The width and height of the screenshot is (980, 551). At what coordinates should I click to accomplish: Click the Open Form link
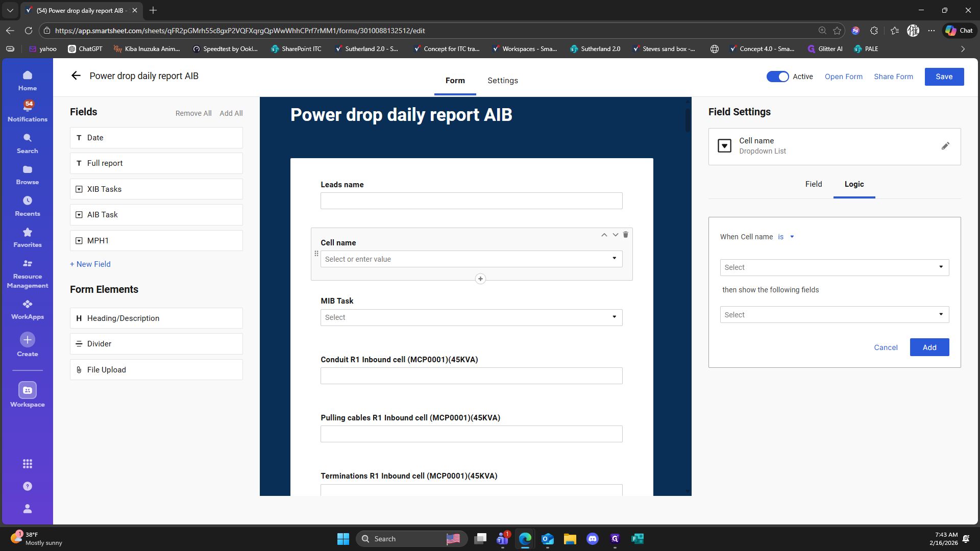(x=843, y=77)
